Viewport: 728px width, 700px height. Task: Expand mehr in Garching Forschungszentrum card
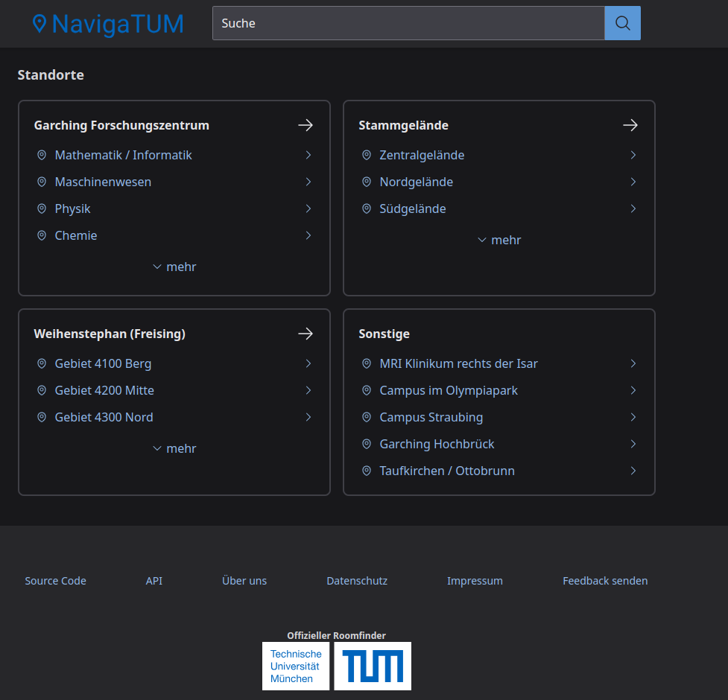(x=174, y=267)
